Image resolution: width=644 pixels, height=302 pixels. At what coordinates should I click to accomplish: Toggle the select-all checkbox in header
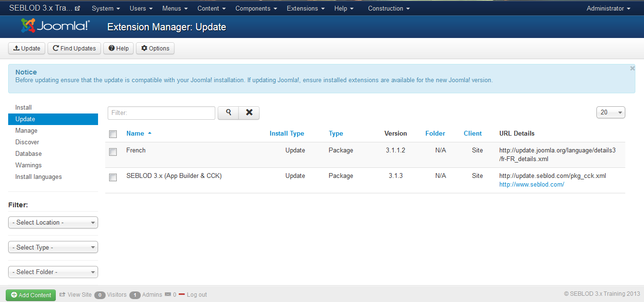pos(113,134)
